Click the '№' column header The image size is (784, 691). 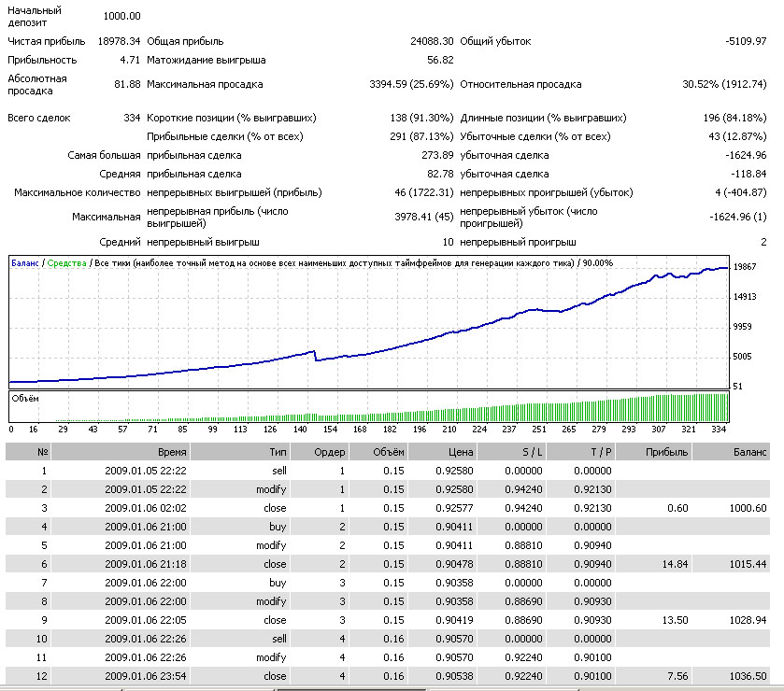tap(28, 452)
